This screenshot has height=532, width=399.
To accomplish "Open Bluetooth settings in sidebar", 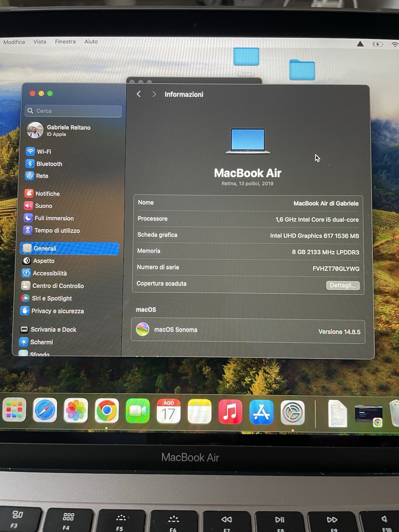I will point(44,164).
